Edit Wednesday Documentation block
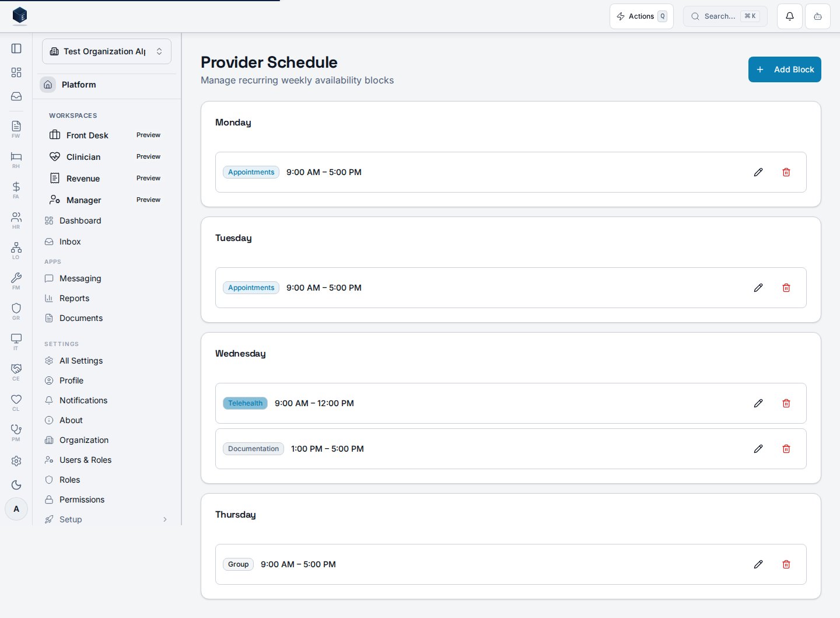The image size is (840, 618). [758, 449]
